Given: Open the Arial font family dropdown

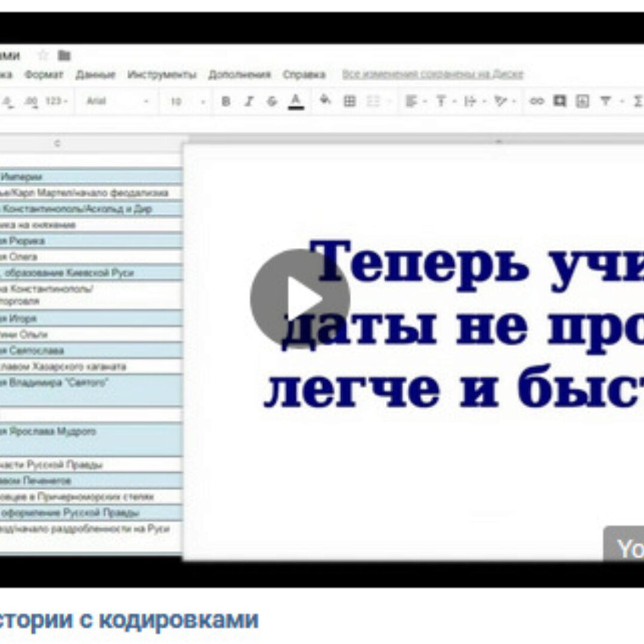Looking at the screenshot, I should coord(116,101).
